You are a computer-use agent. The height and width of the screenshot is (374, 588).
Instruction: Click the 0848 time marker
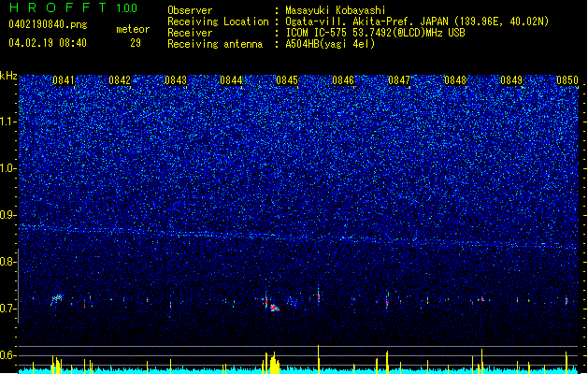pos(455,79)
